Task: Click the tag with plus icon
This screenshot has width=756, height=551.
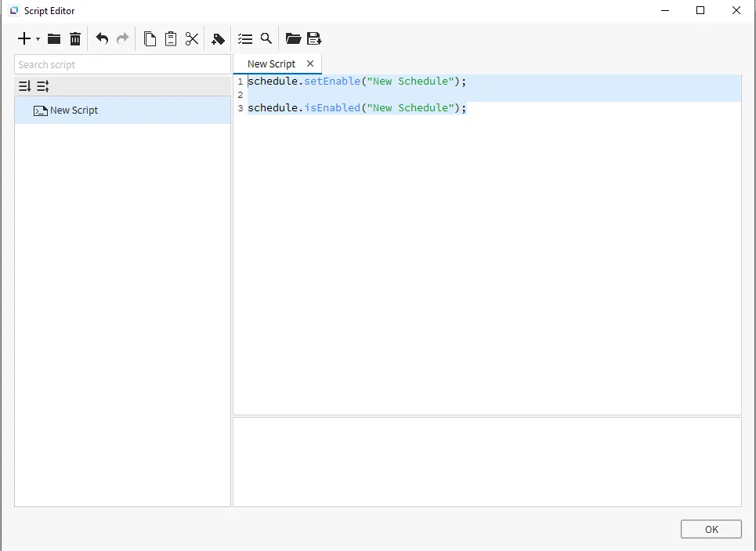Action: tap(219, 38)
